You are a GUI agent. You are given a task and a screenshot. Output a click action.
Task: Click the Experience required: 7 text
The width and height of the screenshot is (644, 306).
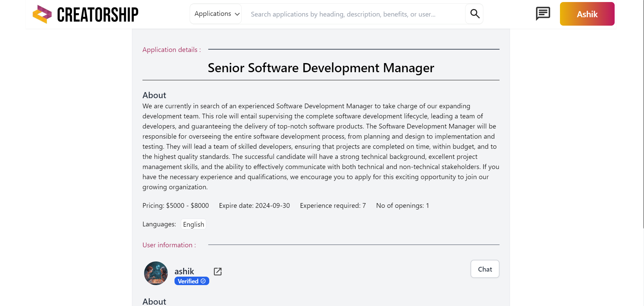(333, 205)
